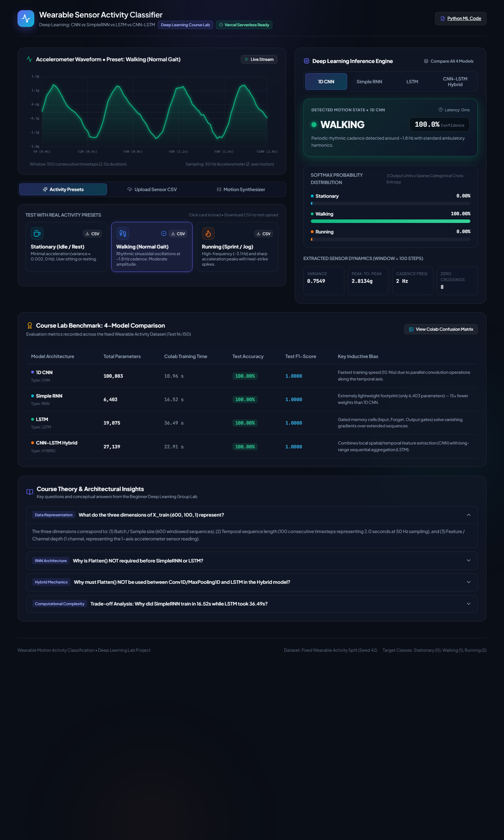Expand the Flatten() before SimpleRNN question
Viewport: 504px width, 840px height.
click(x=252, y=561)
